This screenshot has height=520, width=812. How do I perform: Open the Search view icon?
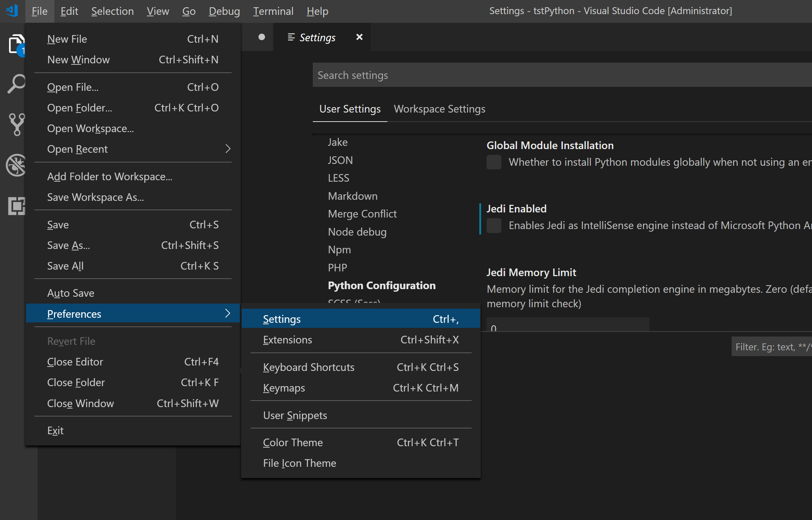17,84
